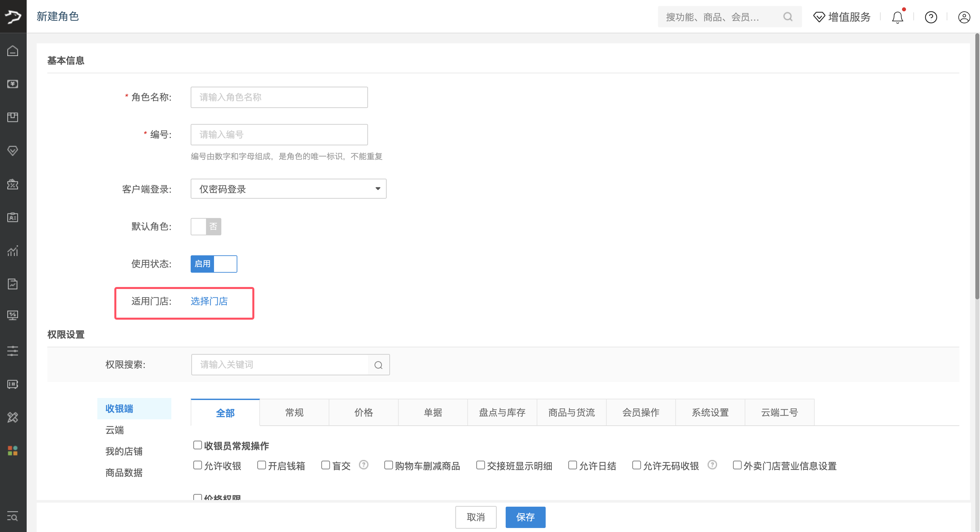Click the permission search magnifier button
The height and width of the screenshot is (532, 980).
(x=378, y=365)
